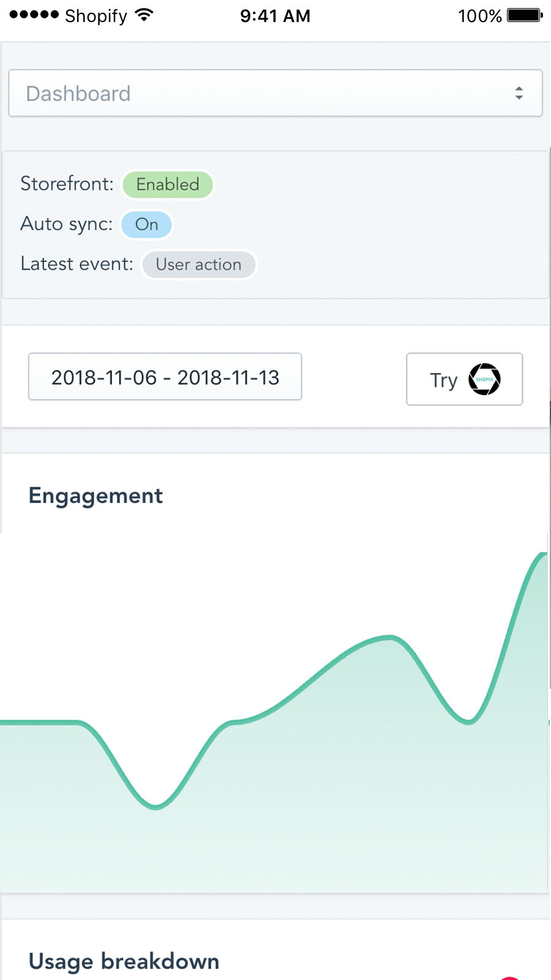This screenshot has height=980, width=551.
Task: Click the Engagement section heading
Action: 96,496
